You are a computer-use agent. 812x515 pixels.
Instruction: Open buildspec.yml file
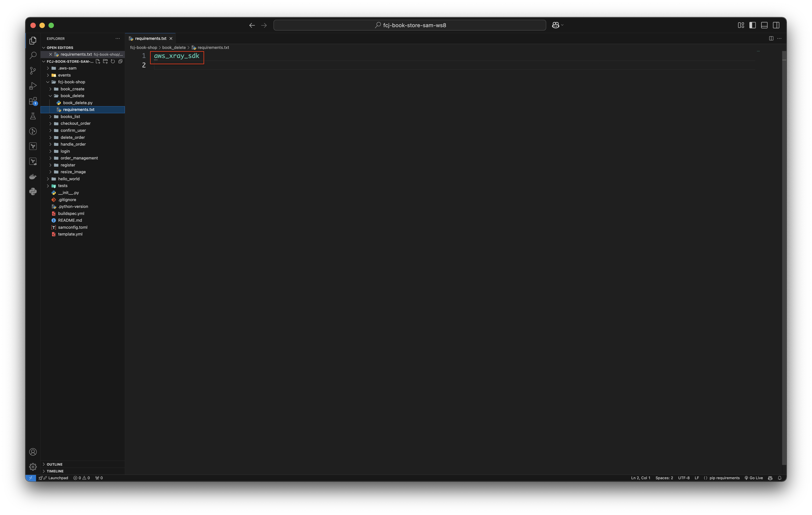[x=71, y=213]
